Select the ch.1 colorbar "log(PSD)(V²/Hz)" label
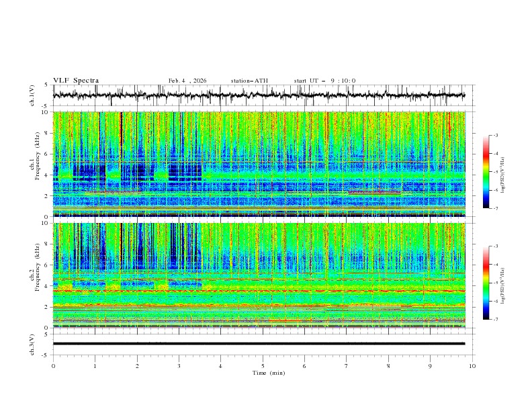The height and width of the screenshot is (411, 532). 503,175
